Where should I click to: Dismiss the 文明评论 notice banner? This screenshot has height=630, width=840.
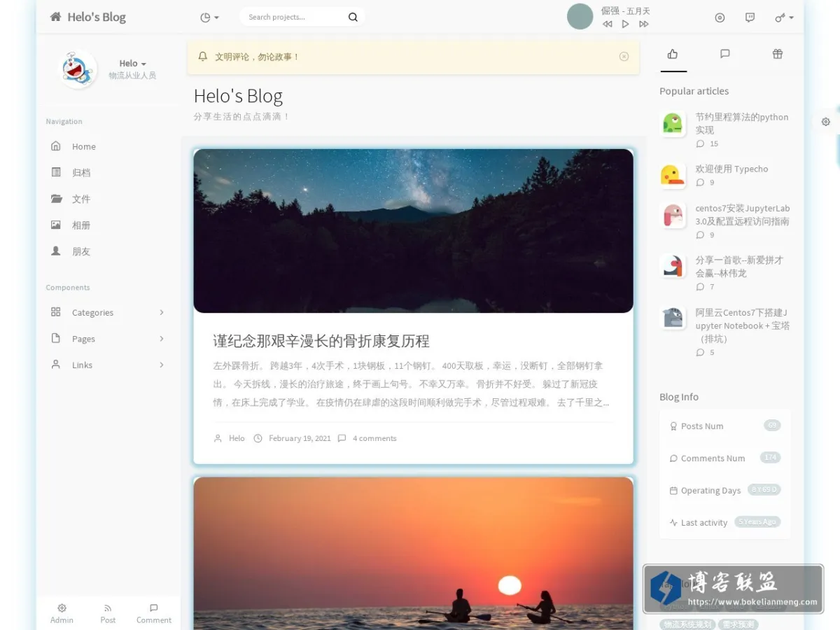tap(624, 57)
